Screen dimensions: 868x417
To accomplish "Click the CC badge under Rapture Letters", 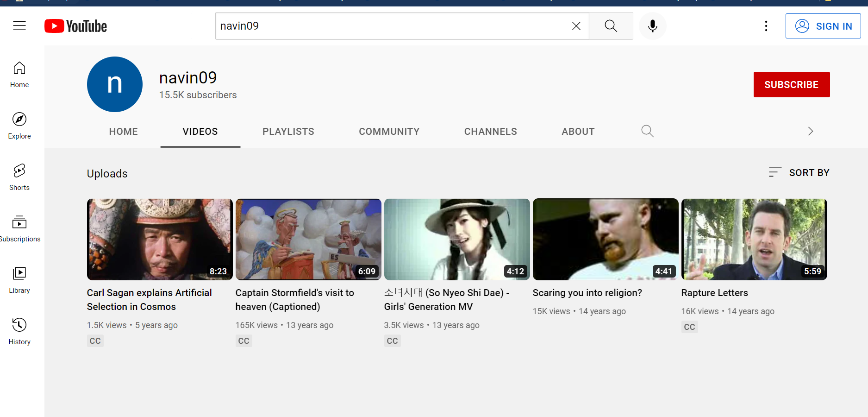I will [689, 327].
